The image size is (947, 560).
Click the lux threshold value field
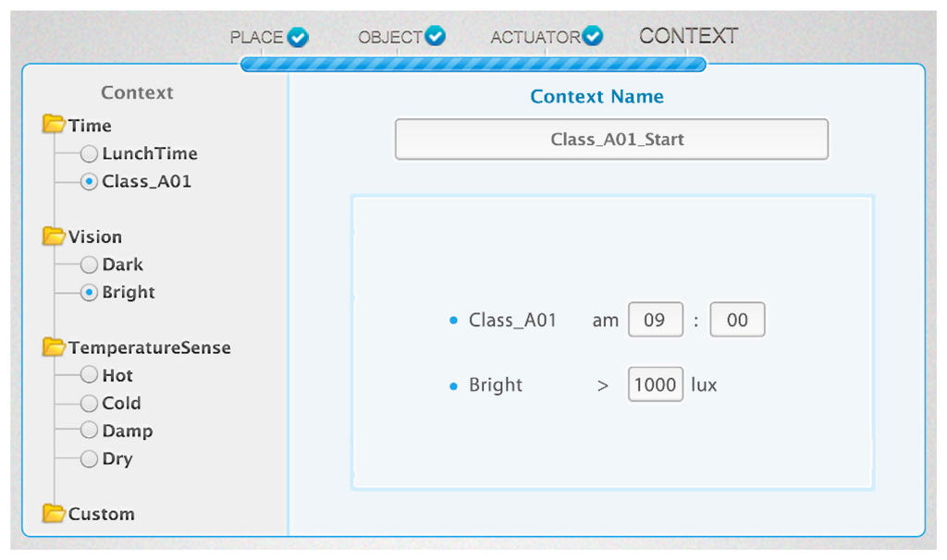[655, 384]
